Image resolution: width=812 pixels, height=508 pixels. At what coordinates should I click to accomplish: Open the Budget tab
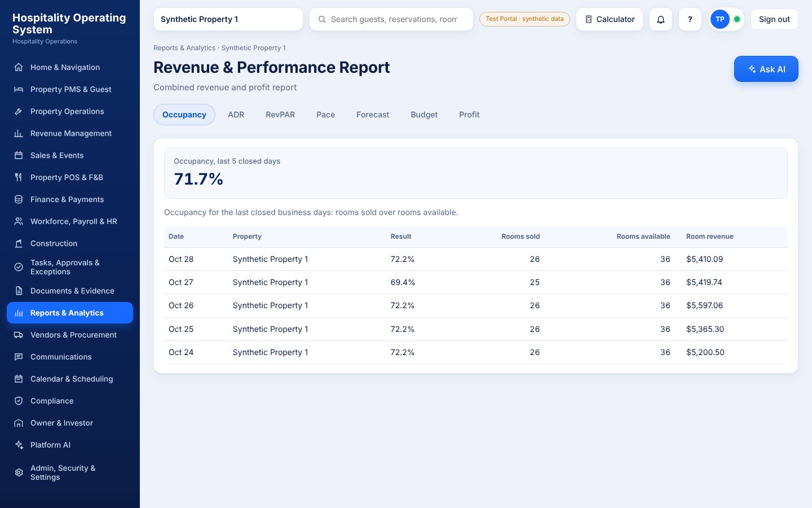pyautogui.click(x=424, y=115)
